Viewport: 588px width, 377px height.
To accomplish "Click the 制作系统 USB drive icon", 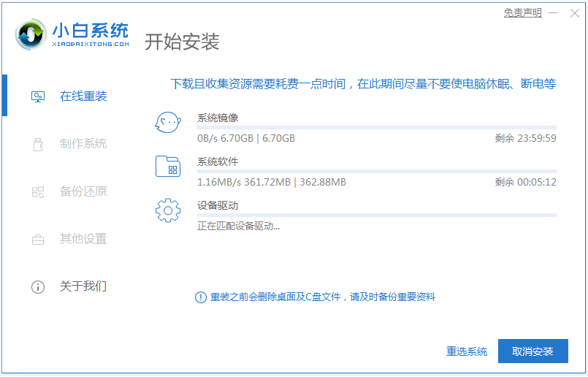I will 38,145.
